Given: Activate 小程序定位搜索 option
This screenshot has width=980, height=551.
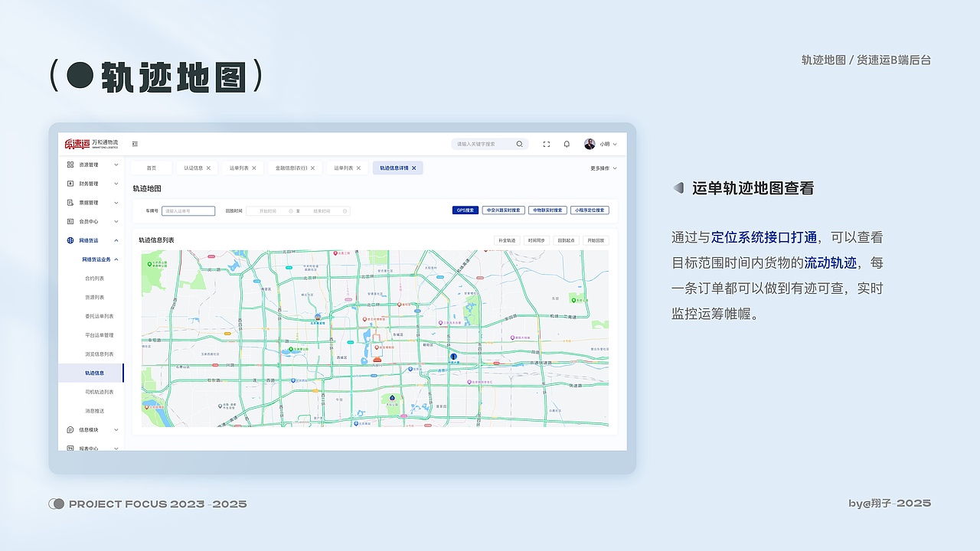Looking at the screenshot, I should pyautogui.click(x=591, y=210).
